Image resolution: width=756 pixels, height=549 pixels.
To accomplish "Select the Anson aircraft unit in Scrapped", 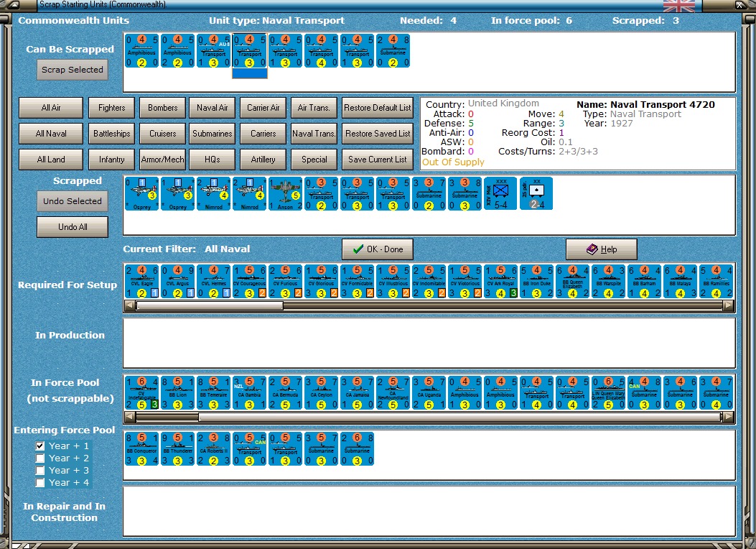I will [286, 194].
